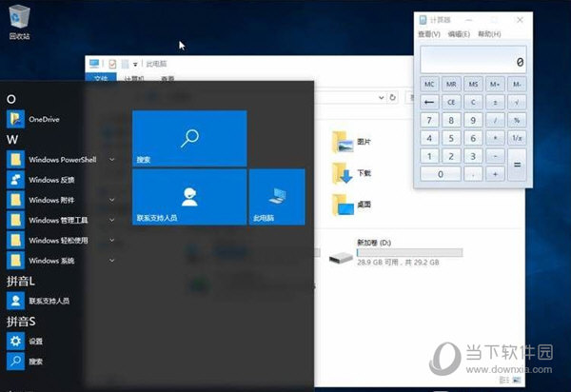Click the 此电脑 tile
The height and width of the screenshot is (392, 571).
click(x=277, y=197)
